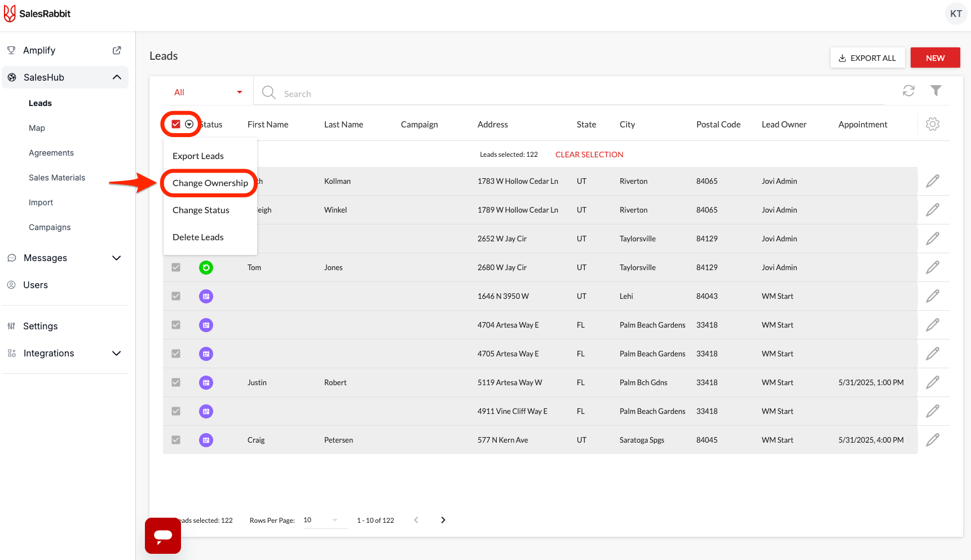The width and height of the screenshot is (971, 560).
Task: Sort by the Lead Owner column header
Action: (x=784, y=124)
